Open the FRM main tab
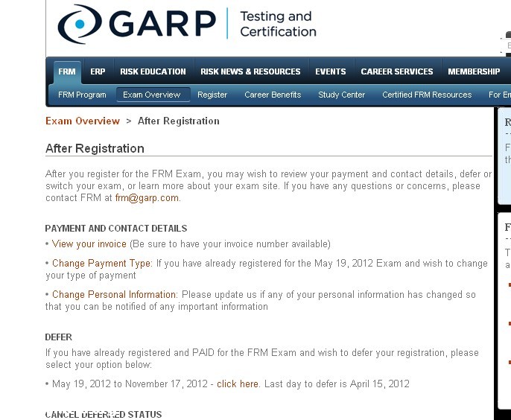The width and height of the screenshot is (511, 420). pyautogui.click(x=67, y=71)
